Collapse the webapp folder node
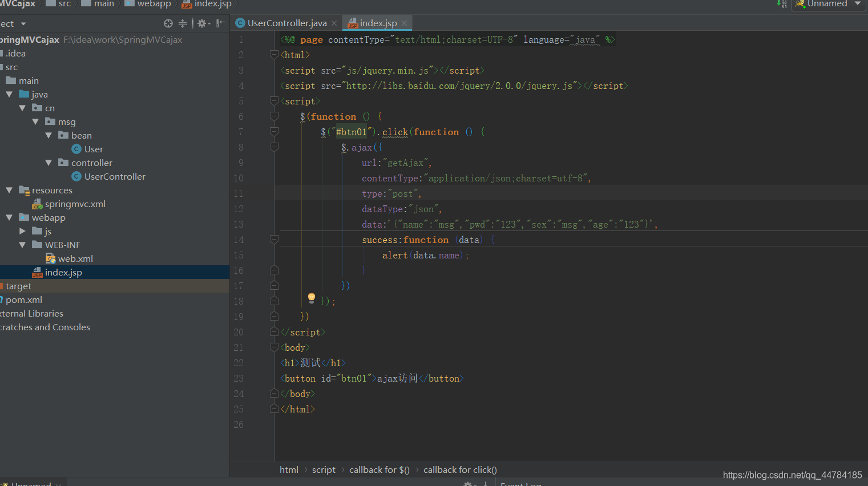 [x=9, y=218]
